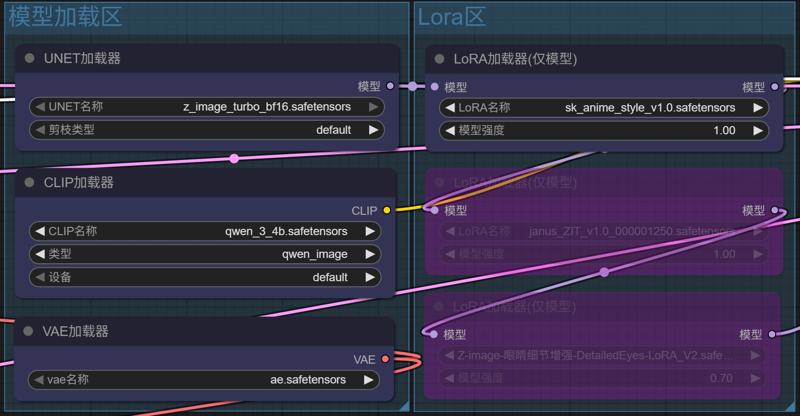Click CLIP加载器 yellow CLIP output socket
The width and height of the screenshot is (800, 416).
tap(387, 210)
